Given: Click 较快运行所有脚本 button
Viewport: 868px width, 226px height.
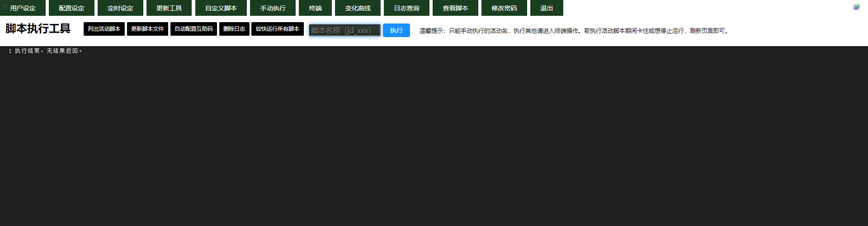Looking at the screenshot, I should point(278,29).
